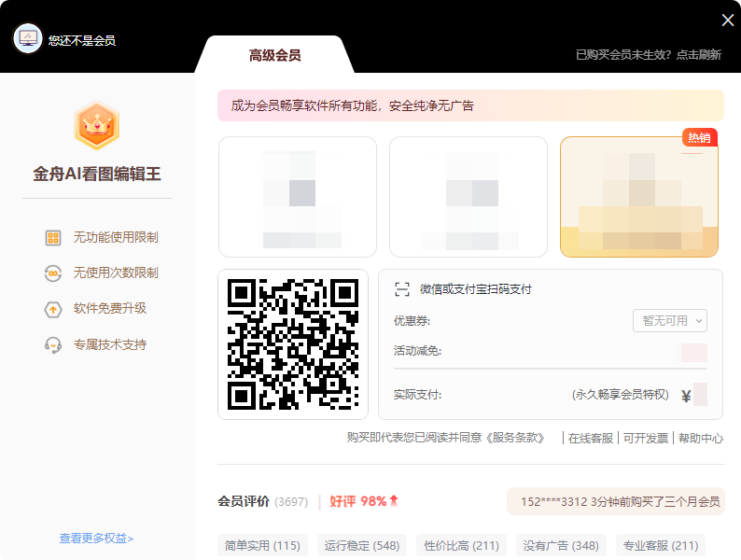The image size is (741, 560).
Task: Click the 会员评价 heading
Action: coord(244,501)
